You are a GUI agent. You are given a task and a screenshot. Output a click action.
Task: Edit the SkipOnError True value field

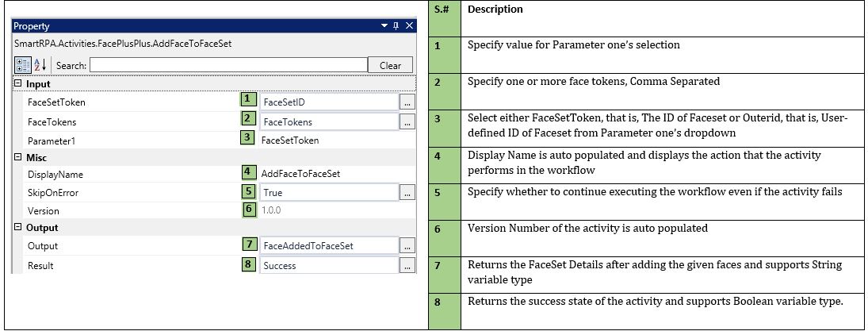click(x=328, y=193)
